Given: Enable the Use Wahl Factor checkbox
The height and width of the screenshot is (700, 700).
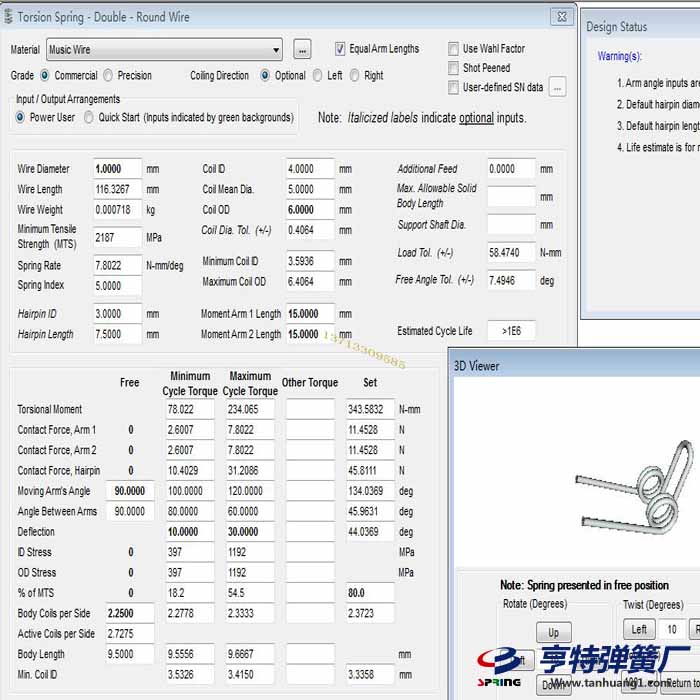Looking at the screenshot, I should [453, 49].
